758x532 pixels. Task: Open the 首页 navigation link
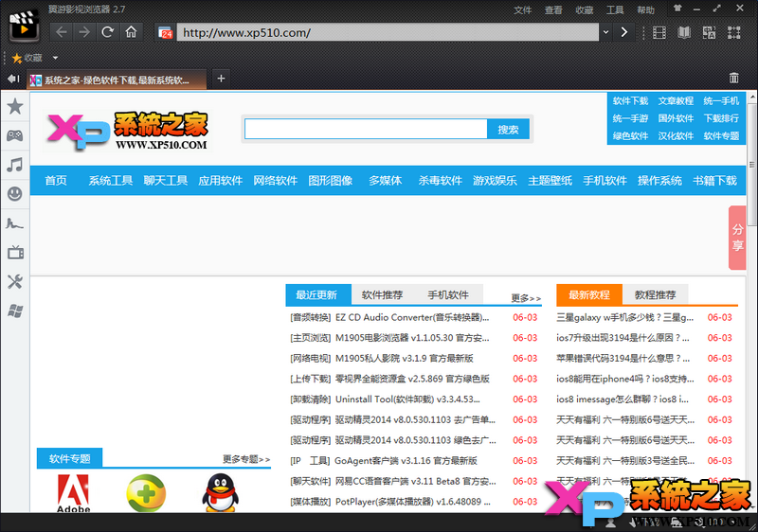click(56, 181)
